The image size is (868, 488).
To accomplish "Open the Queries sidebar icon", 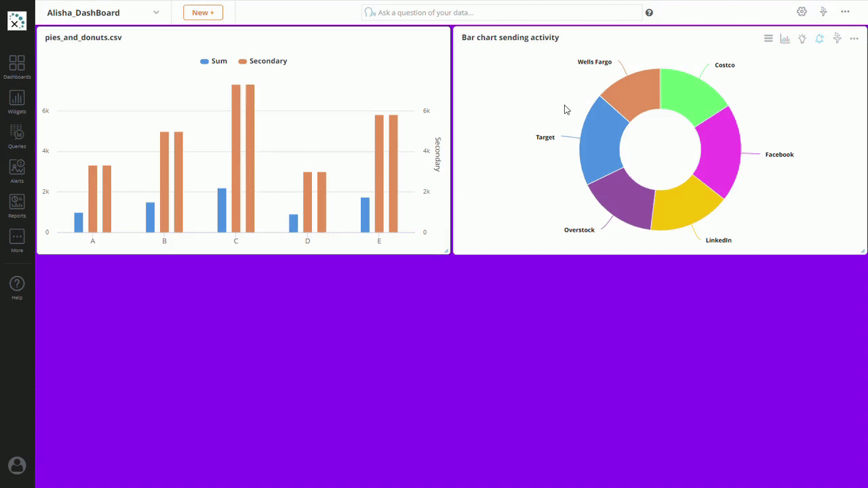I will click(x=17, y=136).
